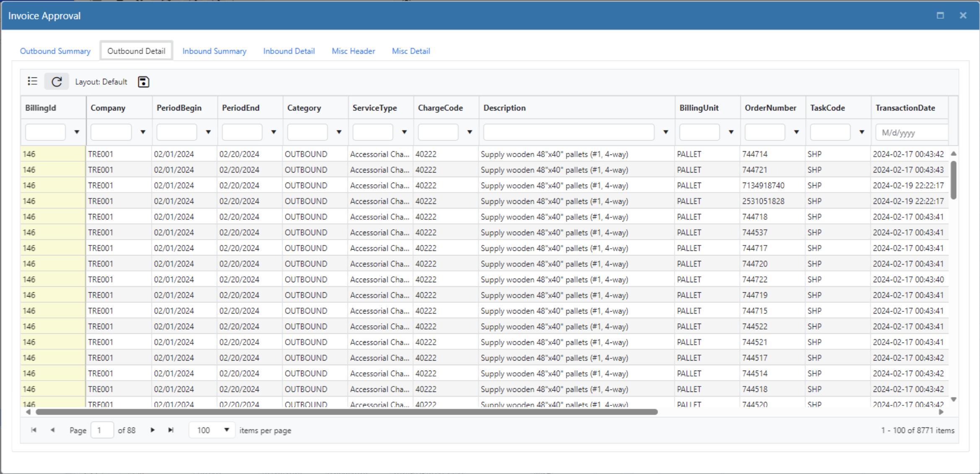Switch to the Inbound Detail tab
This screenshot has width=980, height=474.
coord(289,51)
